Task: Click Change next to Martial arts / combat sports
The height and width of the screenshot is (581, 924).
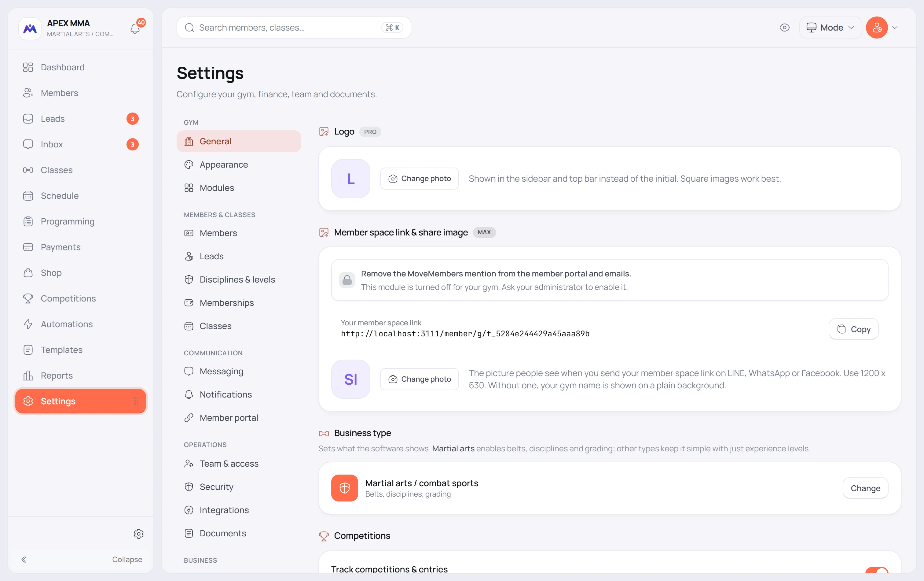Action: [865, 488]
